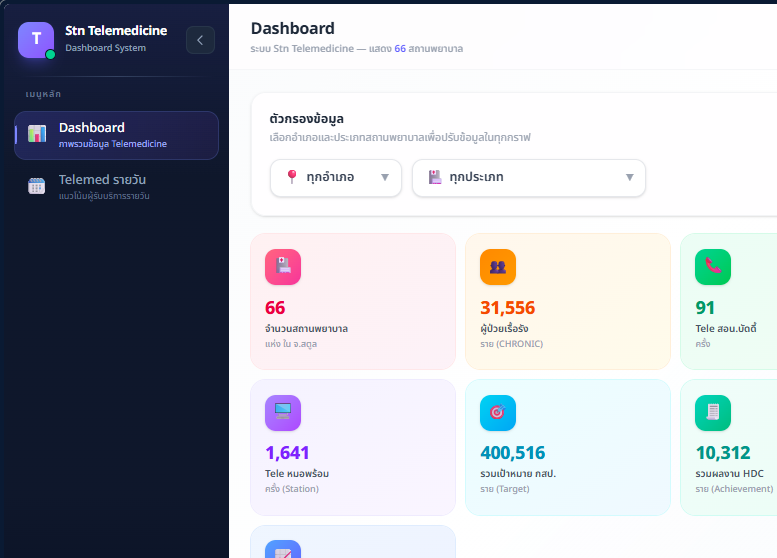Click the value 400,516 target total
Screen dimensions: 777x558
pyautogui.click(x=512, y=453)
